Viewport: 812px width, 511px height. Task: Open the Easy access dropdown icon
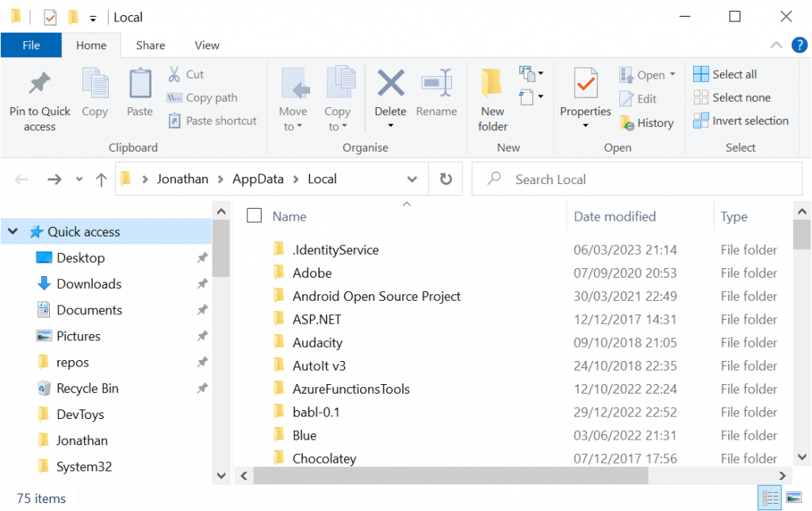530,97
